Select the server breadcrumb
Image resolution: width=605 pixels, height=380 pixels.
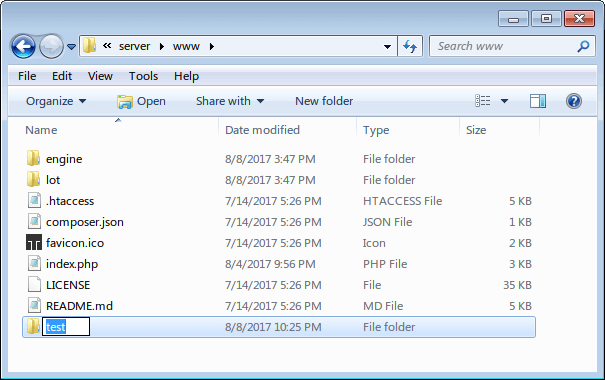[x=134, y=46]
